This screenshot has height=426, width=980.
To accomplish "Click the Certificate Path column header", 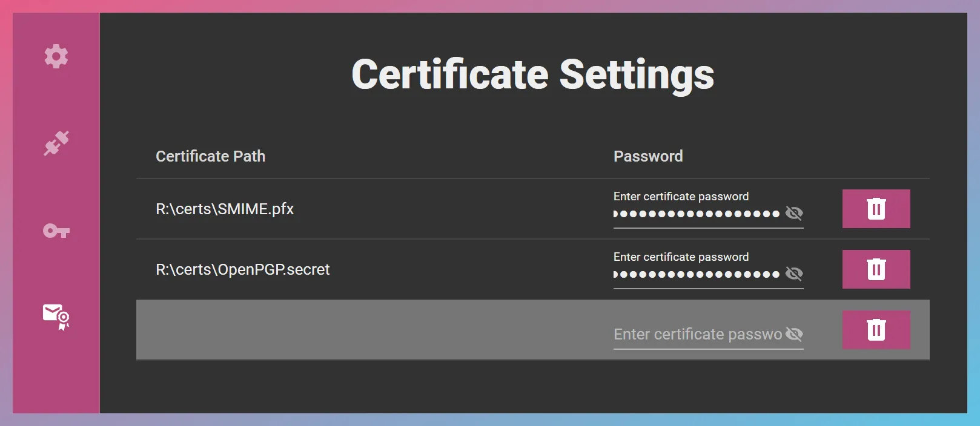I will (x=210, y=156).
